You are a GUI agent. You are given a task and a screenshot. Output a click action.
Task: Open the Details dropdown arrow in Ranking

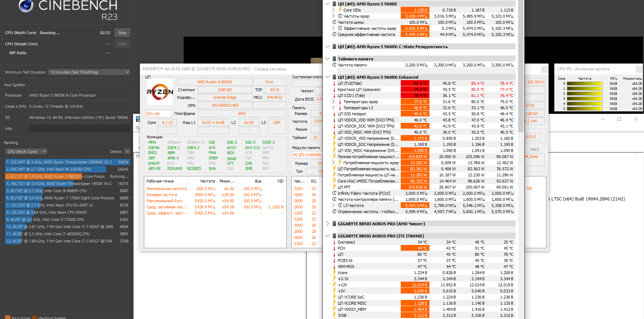[x=127, y=152]
